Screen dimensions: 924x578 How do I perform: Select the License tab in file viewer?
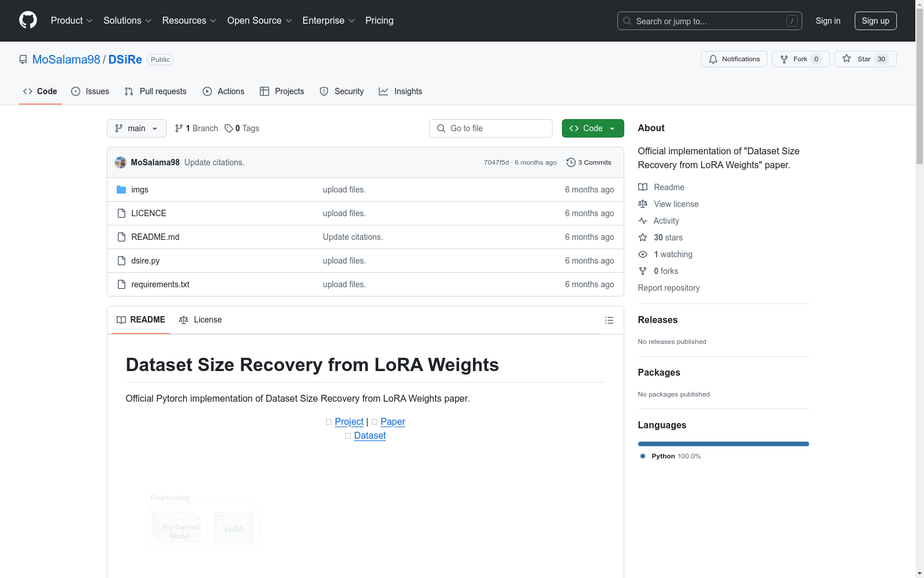pyautogui.click(x=200, y=320)
